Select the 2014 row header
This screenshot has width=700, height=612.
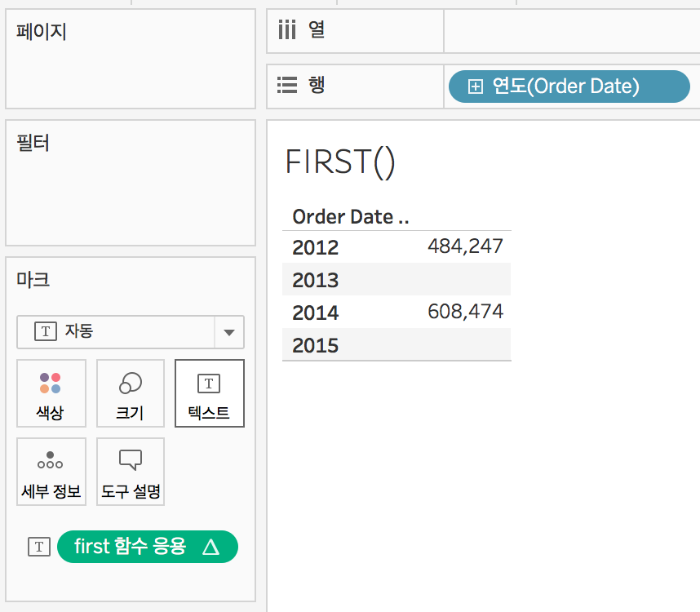(x=316, y=313)
